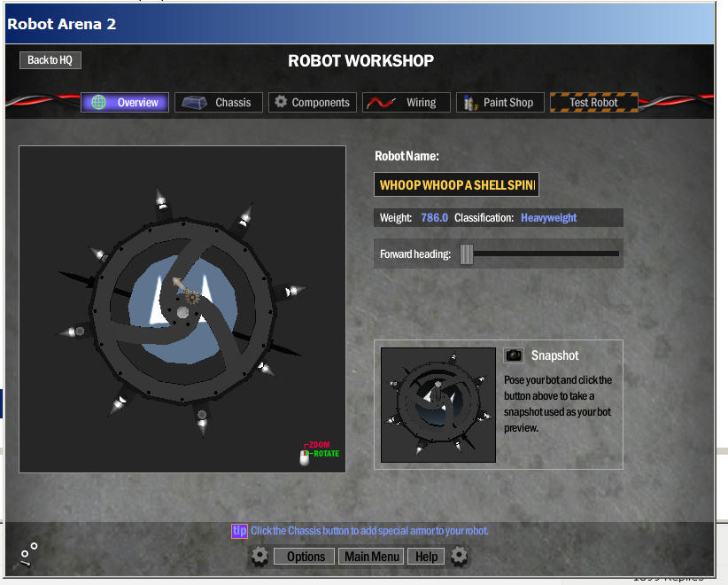Click the Snapshot label text

(554, 355)
